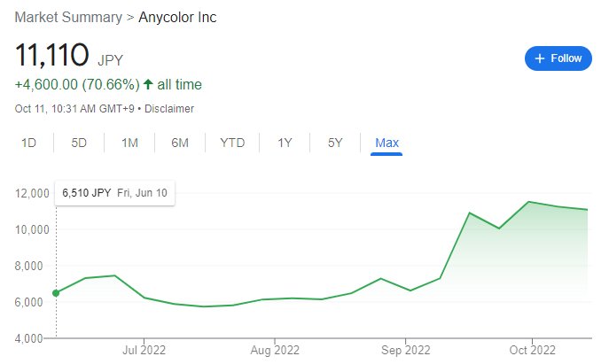
Task: Click the Oct 2022 axis marker
Action: point(532,350)
